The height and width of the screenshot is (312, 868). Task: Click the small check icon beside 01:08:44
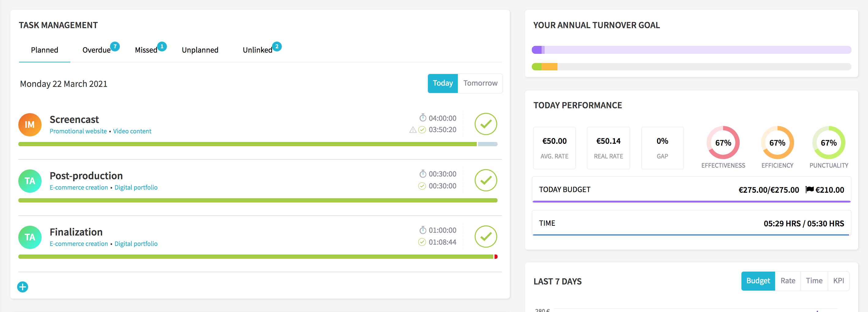(x=422, y=242)
